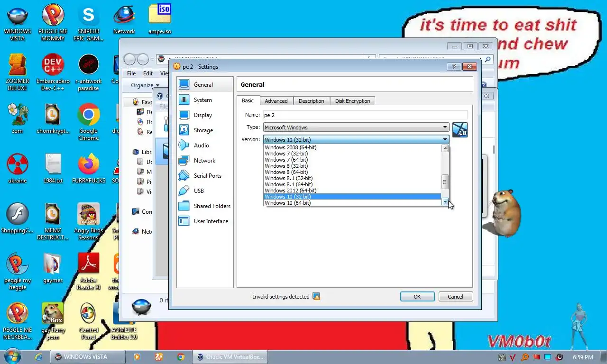This screenshot has width=607, height=364.
Task: Switch to the Description tab
Action: point(311,101)
